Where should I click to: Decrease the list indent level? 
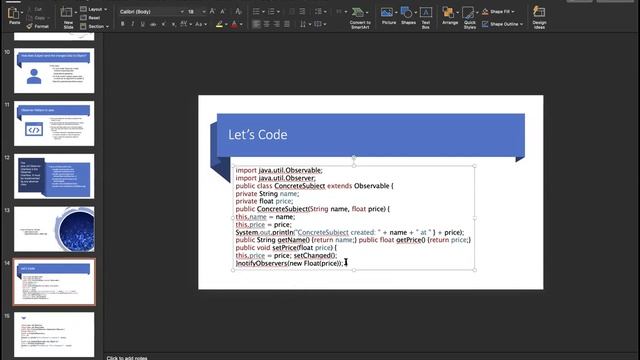pyautogui.click(x=292, y=11)
